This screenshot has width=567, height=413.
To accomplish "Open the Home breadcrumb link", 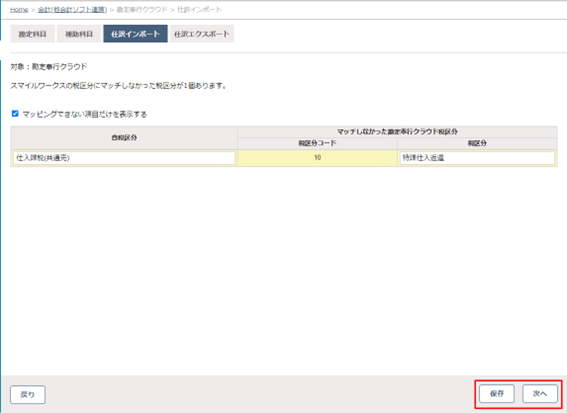I will [x=19, y=10].
